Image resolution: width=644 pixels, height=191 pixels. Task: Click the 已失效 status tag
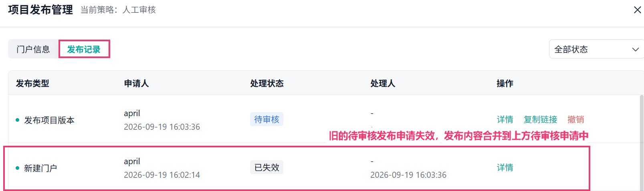coord(266,167)
